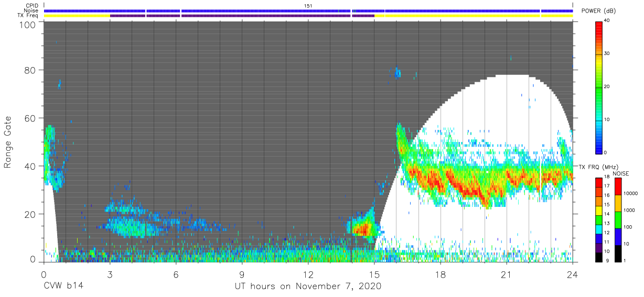Click the Range Gate y-axis title
Screen dimensions: 644x297
(8, 142)
